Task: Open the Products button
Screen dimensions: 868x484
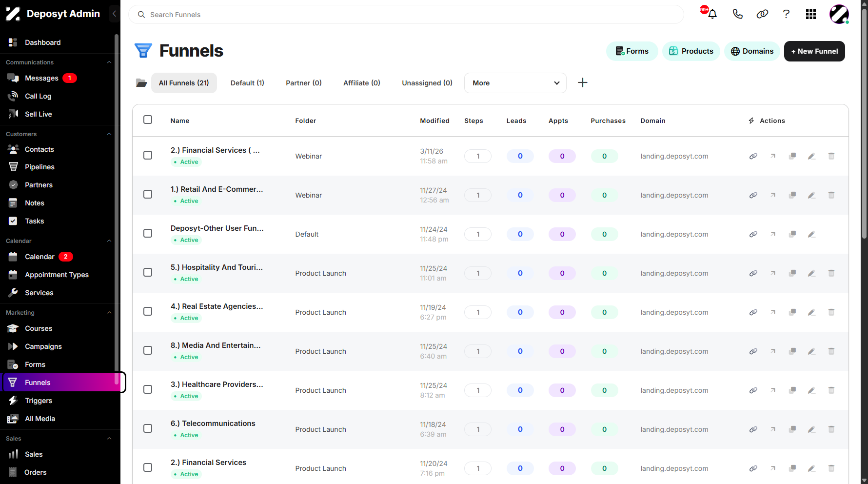Action: pyautogui.click(x=691, y=51)
